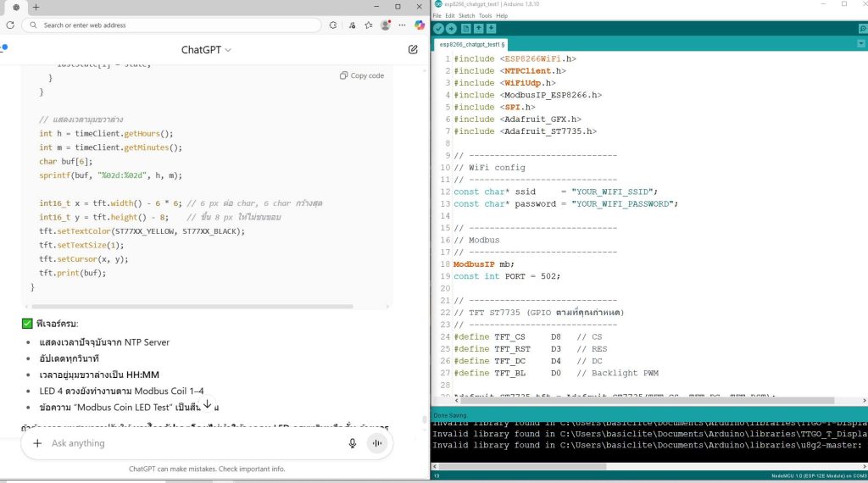This screenshot has width=868, height=483.
Task: Open the ChatGPT sidebar toggle with blue dot
Action: pos(4,47)
